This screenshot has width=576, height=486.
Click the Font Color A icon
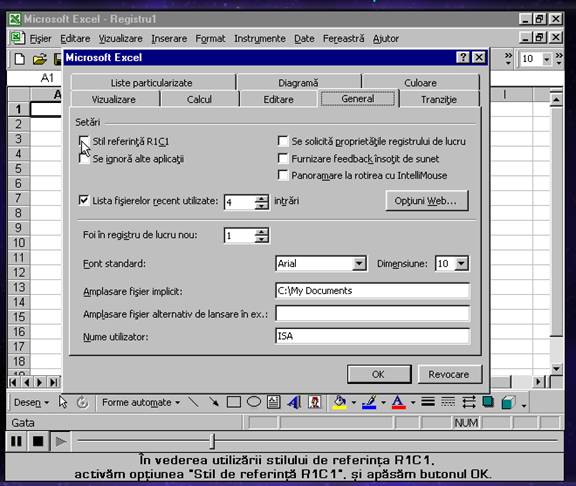(399, 402)
